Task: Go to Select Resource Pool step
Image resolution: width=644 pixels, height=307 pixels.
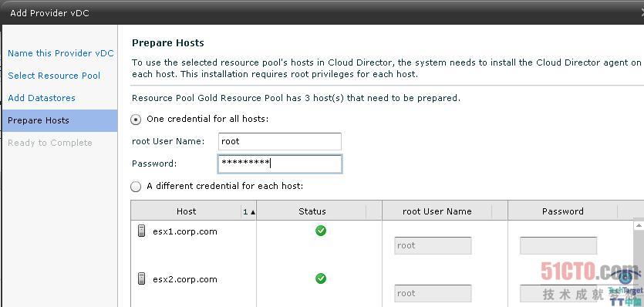Action: [x=54, y=76]
